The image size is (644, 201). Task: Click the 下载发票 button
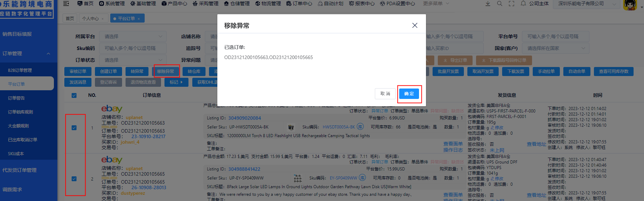(516, 72)
